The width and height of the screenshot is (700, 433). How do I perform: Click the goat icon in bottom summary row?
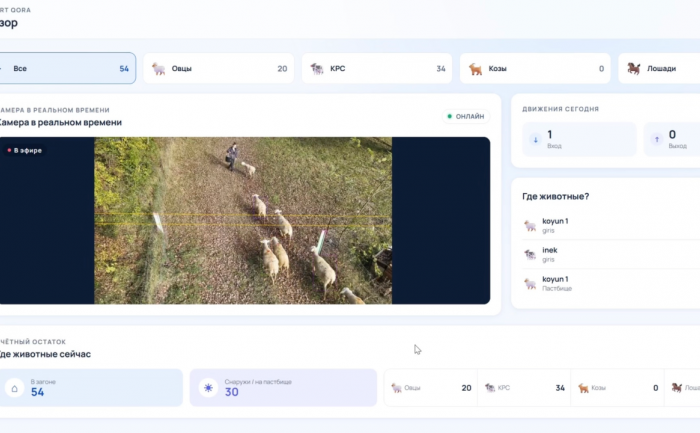[x=583, y=388]
